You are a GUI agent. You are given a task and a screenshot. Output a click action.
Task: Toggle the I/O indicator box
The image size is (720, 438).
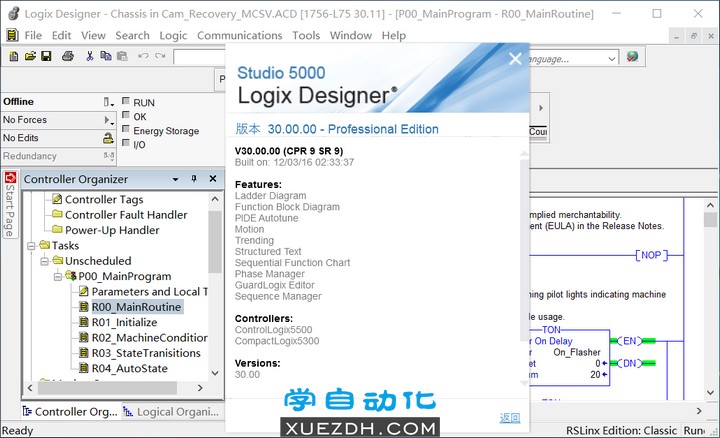click(x=125, y=143)
